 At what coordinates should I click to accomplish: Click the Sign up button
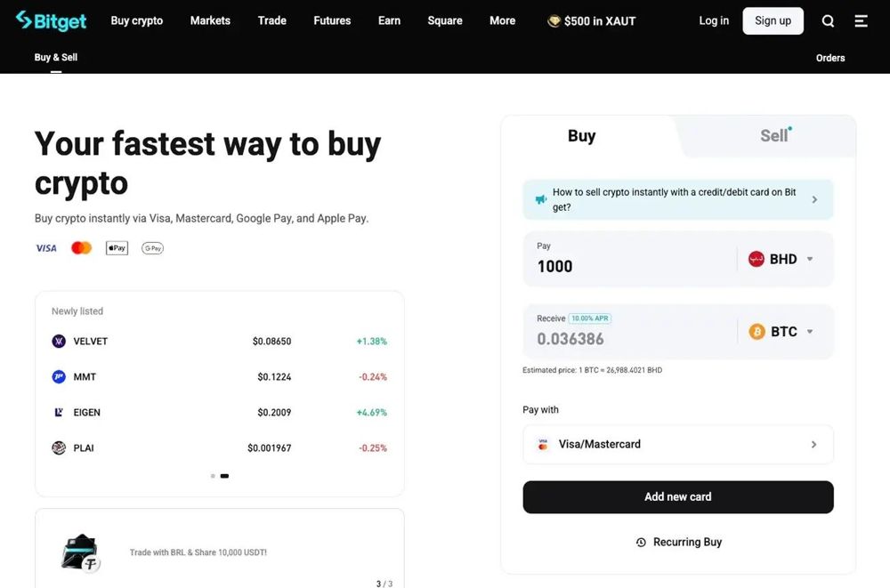(773, 21)
